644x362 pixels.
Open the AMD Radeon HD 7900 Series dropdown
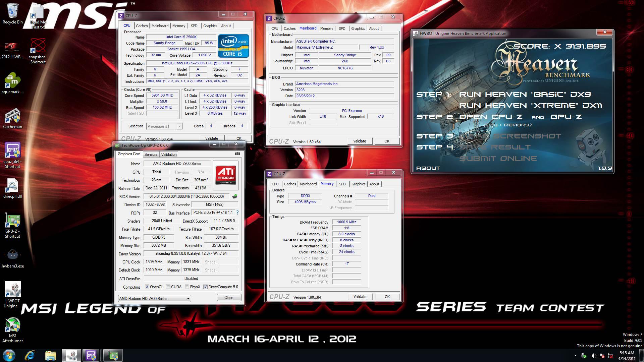click(154, 298)
